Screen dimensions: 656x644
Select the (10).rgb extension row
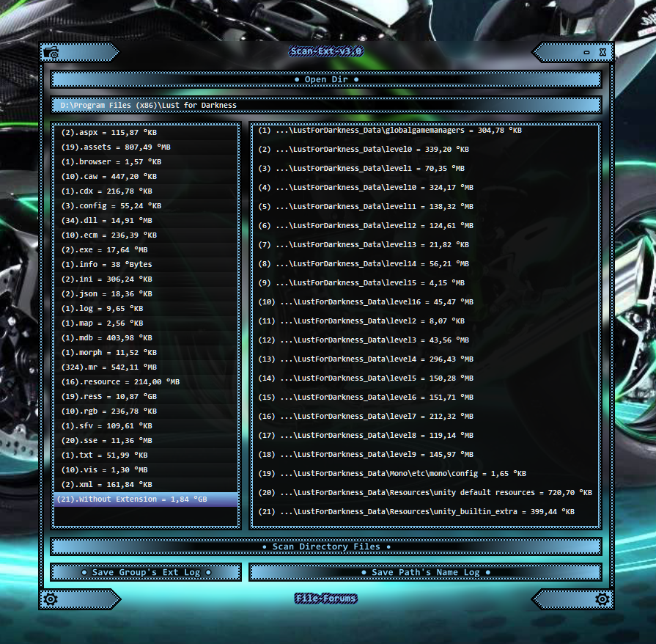[x=146, y=411]
